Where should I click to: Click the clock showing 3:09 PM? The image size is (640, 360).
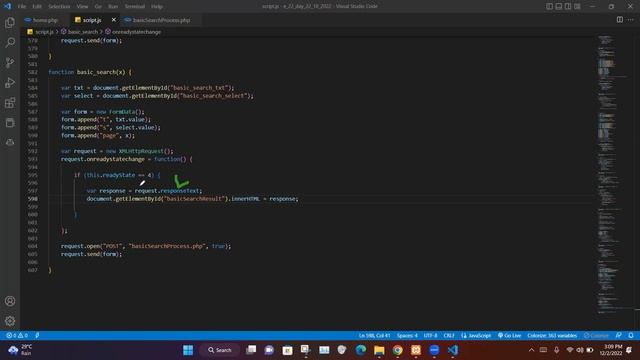(611, 350)
